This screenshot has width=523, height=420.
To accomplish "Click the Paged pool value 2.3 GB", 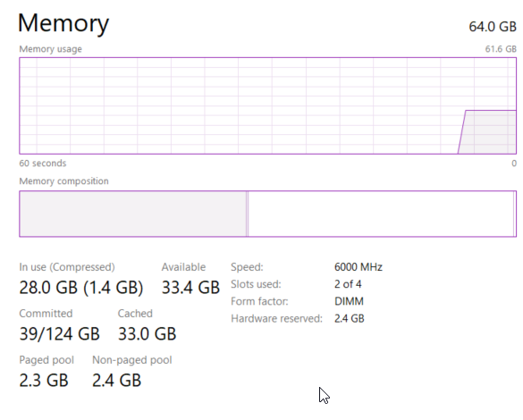I will [x=44, y=381].
